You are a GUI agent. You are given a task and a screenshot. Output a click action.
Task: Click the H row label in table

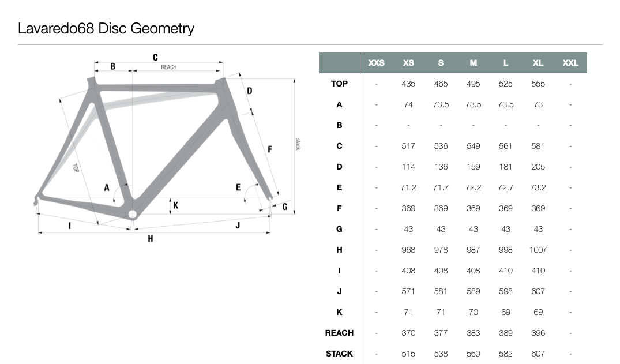339,250
